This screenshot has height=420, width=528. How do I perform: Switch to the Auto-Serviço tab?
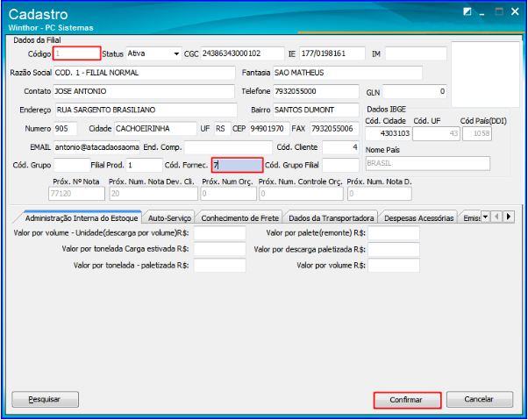[168, 217]
